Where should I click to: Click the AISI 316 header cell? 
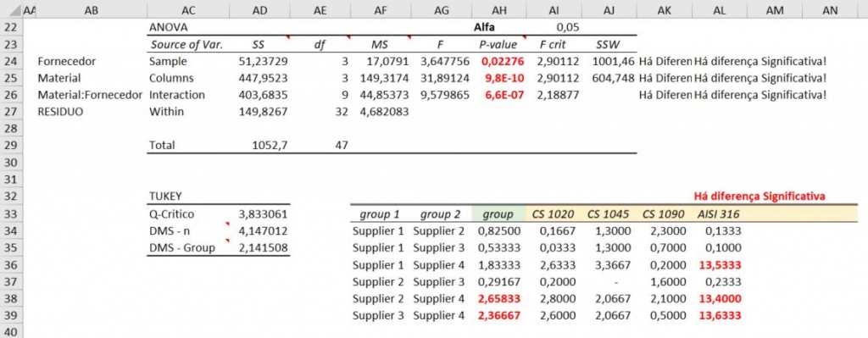pos(719,213)
